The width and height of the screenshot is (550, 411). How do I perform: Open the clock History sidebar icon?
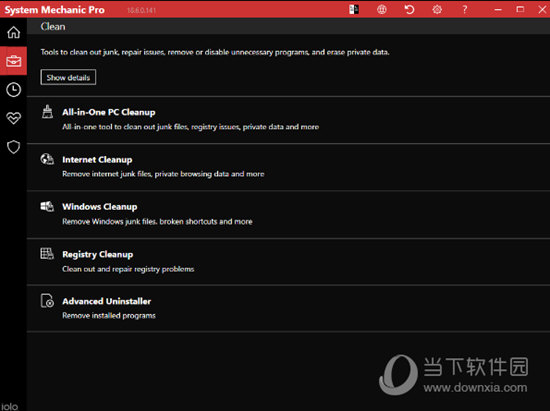coord(13,89)
